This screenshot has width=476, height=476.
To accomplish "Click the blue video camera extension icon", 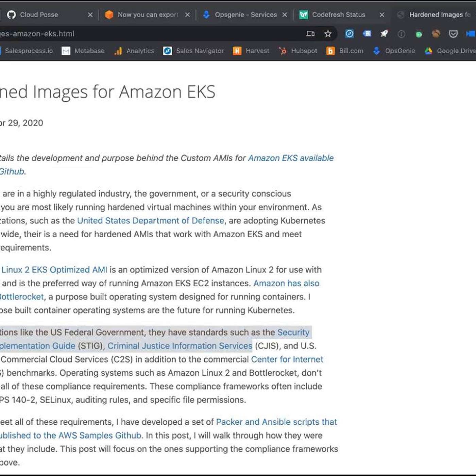I will click(x=471, y=34).
